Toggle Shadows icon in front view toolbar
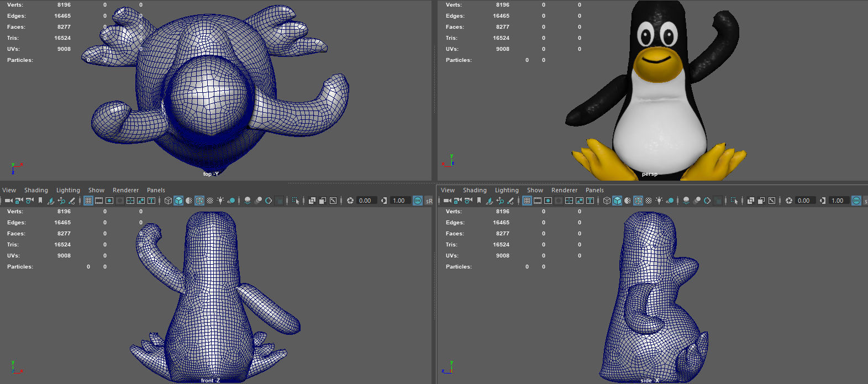 231,201
